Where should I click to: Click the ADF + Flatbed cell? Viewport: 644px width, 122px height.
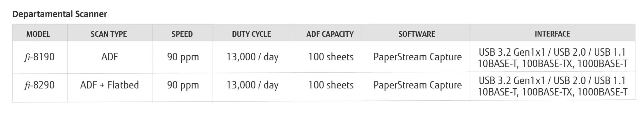pyautogui.click(x=109, y=85)
